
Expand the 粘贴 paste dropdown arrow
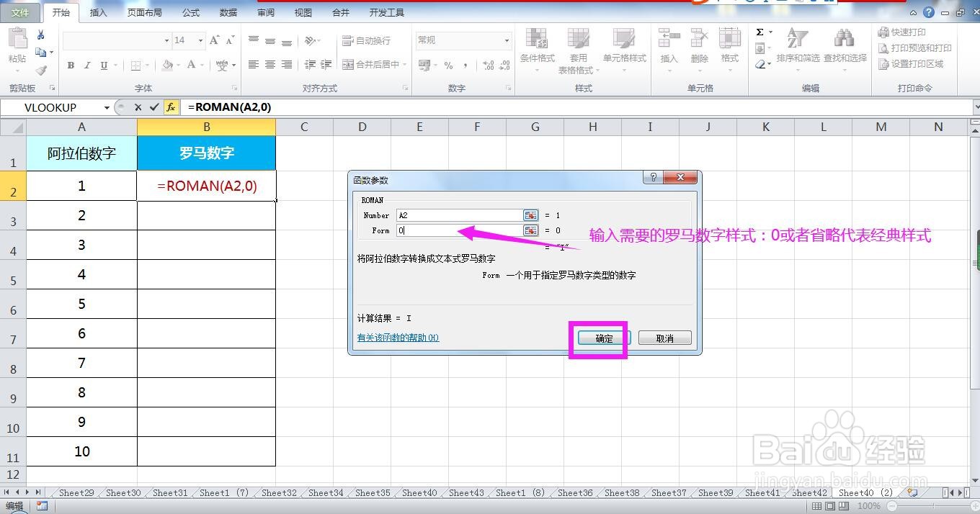point(17,71)
